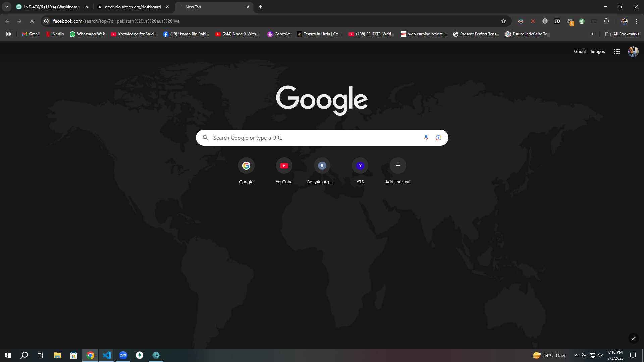Open (244) Node.js With... bookmark
The image size is (644, 362).
(237, 34)
